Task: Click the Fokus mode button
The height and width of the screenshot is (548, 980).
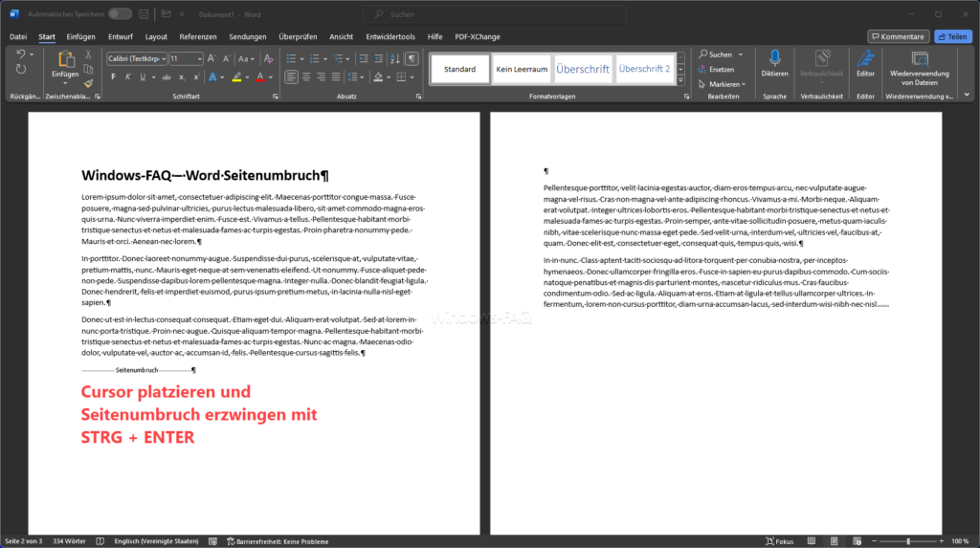Action: [780, 541]
